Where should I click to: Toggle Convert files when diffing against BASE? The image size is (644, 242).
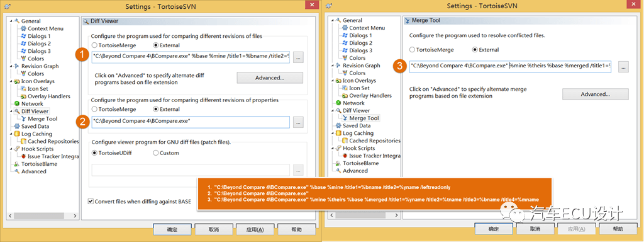click(x=91, y=202)
